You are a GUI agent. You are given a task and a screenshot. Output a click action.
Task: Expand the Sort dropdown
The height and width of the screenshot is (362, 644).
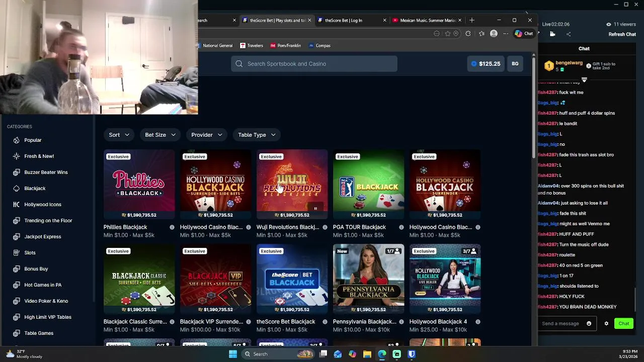click(119, 135)
